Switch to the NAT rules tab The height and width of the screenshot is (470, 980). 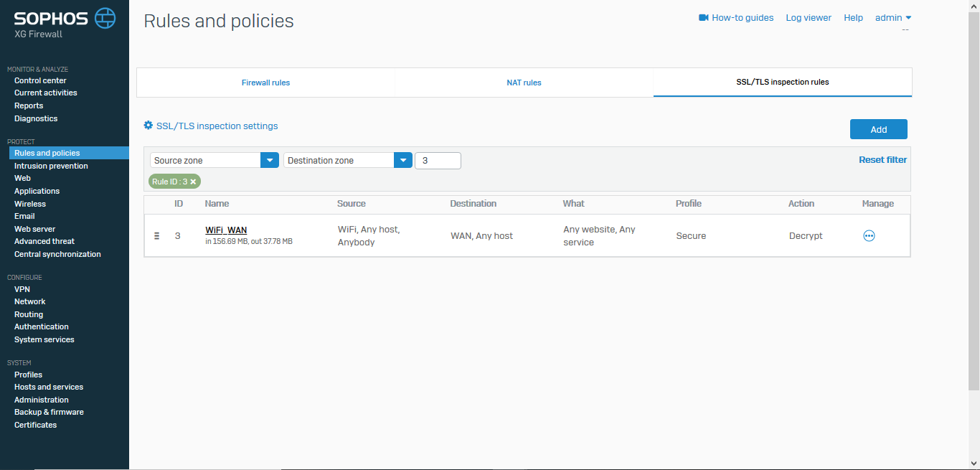[524, 83]
